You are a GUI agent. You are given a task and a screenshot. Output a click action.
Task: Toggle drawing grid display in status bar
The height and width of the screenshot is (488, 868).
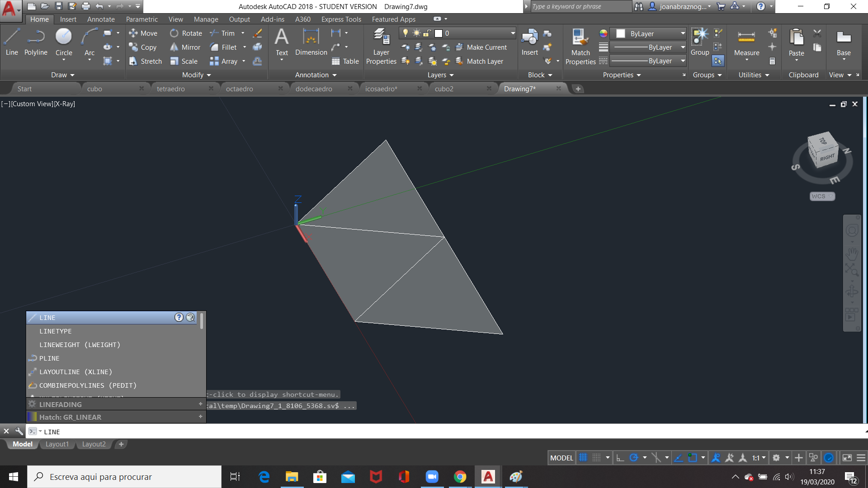tap(583, 458)
